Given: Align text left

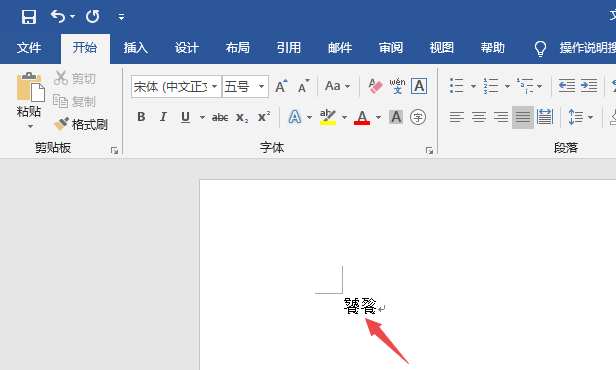Looking at the screenshot, I should tap(457, 117).
